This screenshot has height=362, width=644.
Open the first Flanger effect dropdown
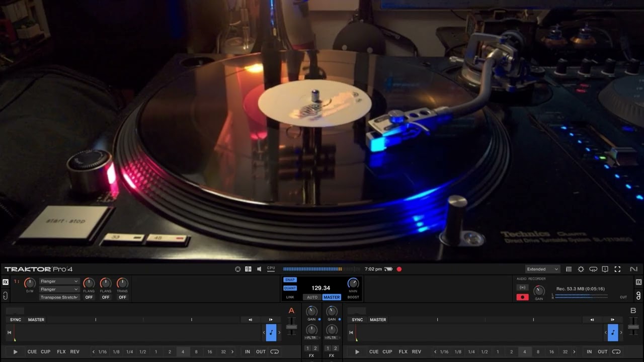click(59, 282)
